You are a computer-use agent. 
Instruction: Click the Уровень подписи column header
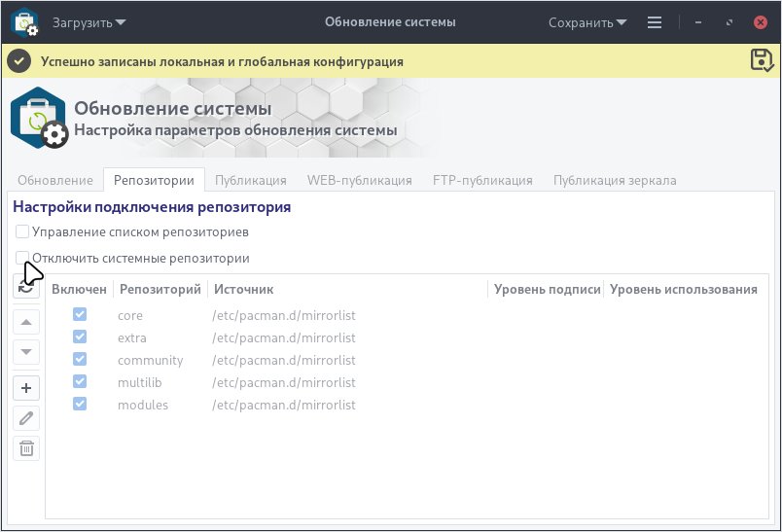tap(547, 289)
